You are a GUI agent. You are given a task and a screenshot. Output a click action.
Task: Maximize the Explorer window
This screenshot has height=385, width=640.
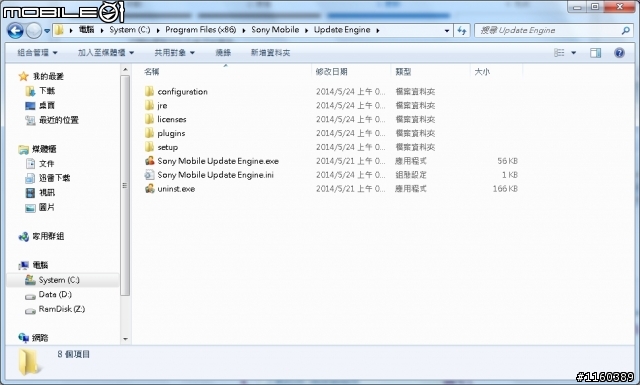(595, 7)
